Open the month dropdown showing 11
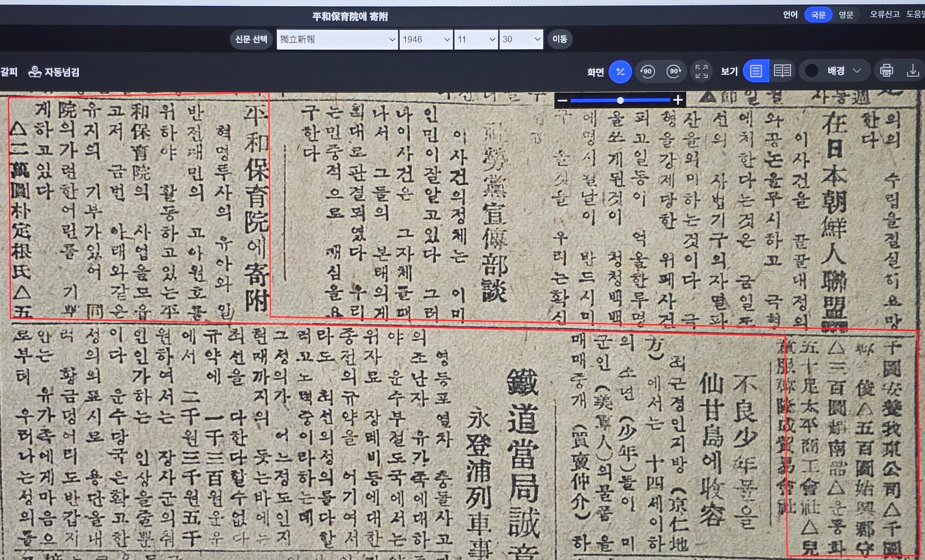Screen dimensions: 925x560 coord(476,39)
